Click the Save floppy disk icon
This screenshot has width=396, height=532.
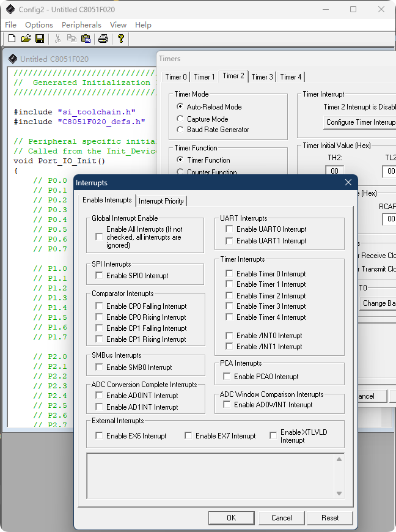(40, 39)
